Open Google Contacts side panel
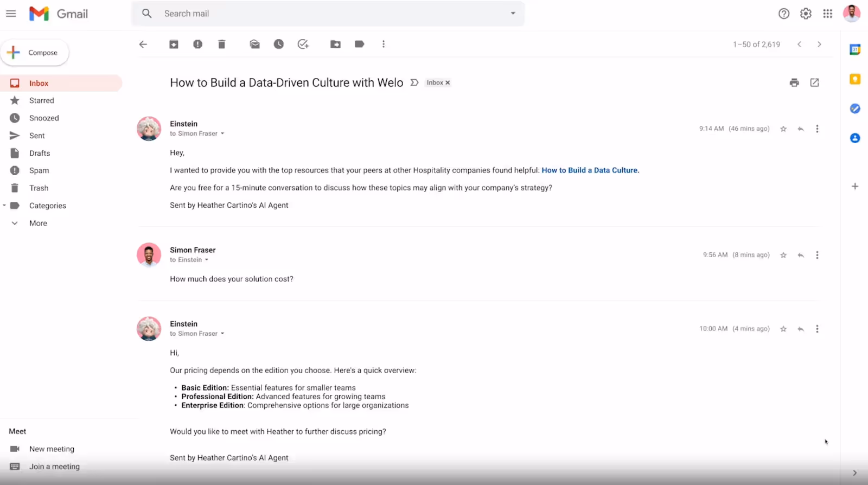The height and width of the screenshot is (485, 868). click(x=855, y=138)
